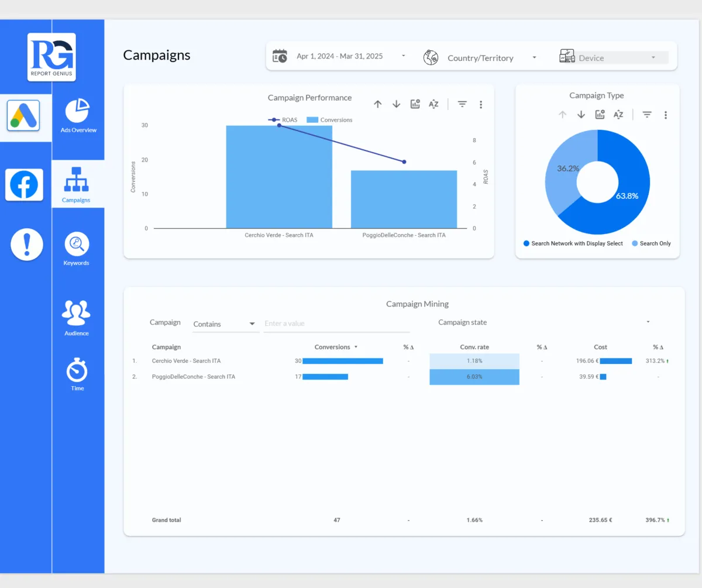Viewport: 702px width, 588px height.
Task: Click the PoggioDelleConche conversions bar
Action: [x=404, y=200]
